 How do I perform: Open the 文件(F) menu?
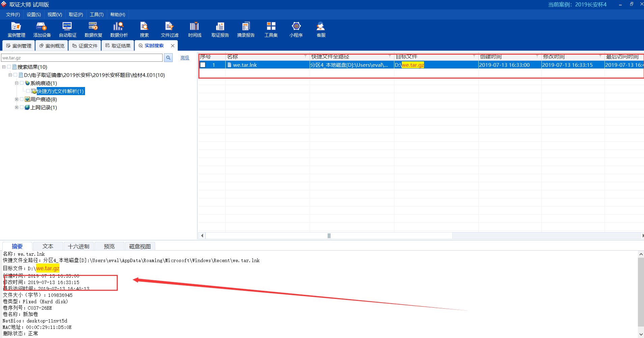(13, 15)
